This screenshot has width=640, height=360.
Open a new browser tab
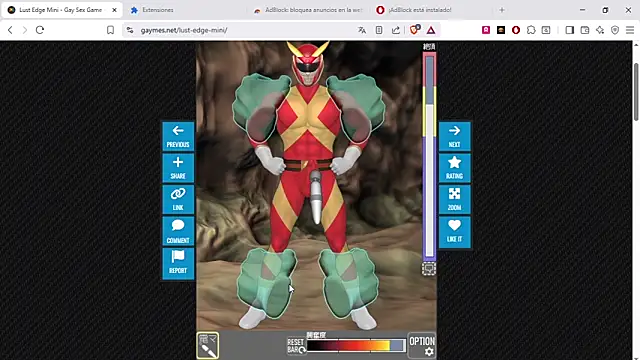tap(502, 10)
